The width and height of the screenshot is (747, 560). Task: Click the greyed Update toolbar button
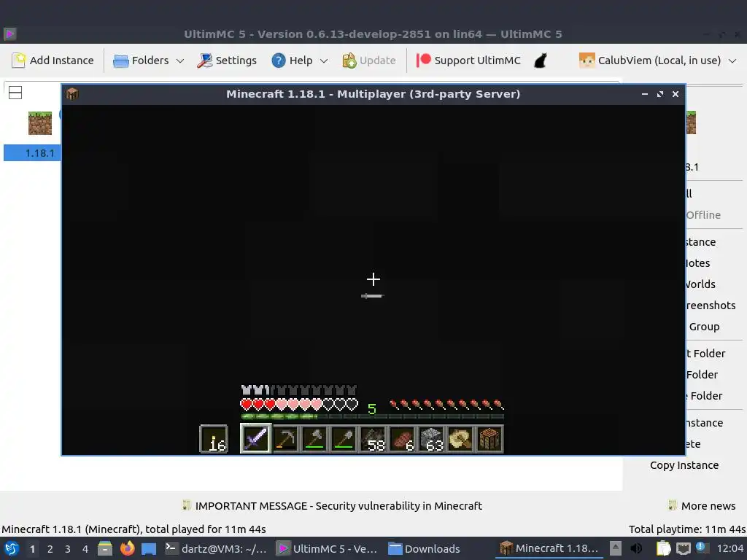[x=369, y=61]
